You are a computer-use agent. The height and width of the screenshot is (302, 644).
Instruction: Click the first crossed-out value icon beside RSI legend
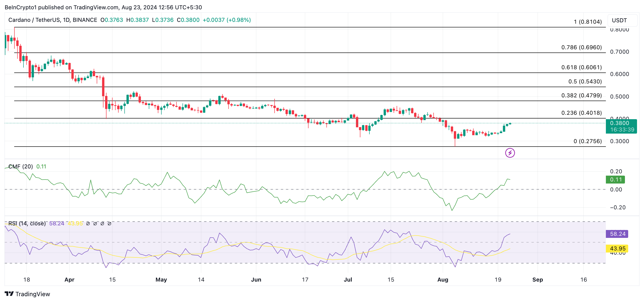pyautogui.click(x=88, y=223)
